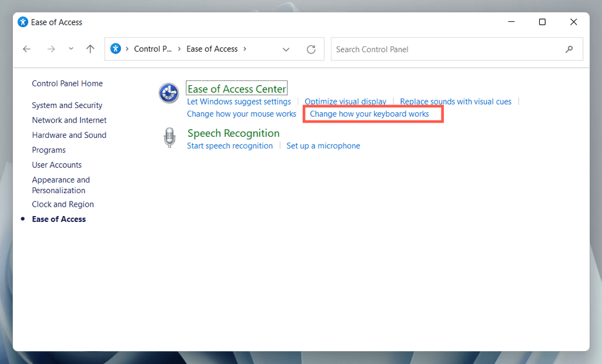This screenshot has height=364, width=602.
Task: Select System and Security in sidebar
Action: [x=67, y=106]
